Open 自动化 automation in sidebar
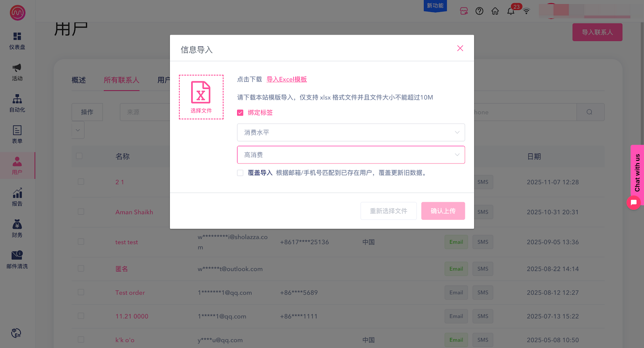The height and width of the screenshot is (348, 644). [x=17, y=104]
